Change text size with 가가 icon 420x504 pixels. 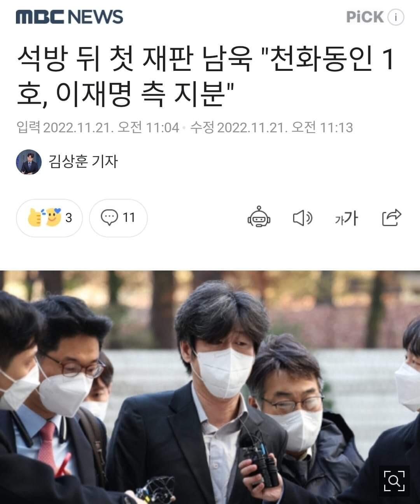coord(346,218)
